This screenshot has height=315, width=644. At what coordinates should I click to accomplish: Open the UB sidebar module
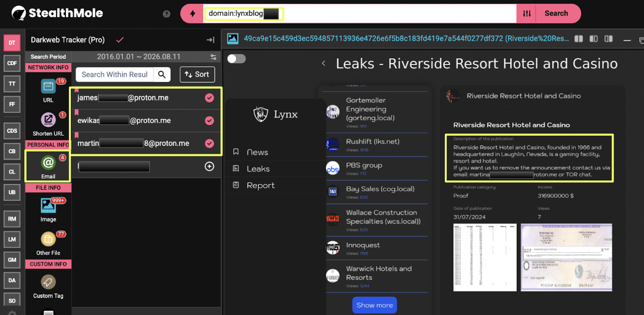pyautogui.click(x=12, y=192)
